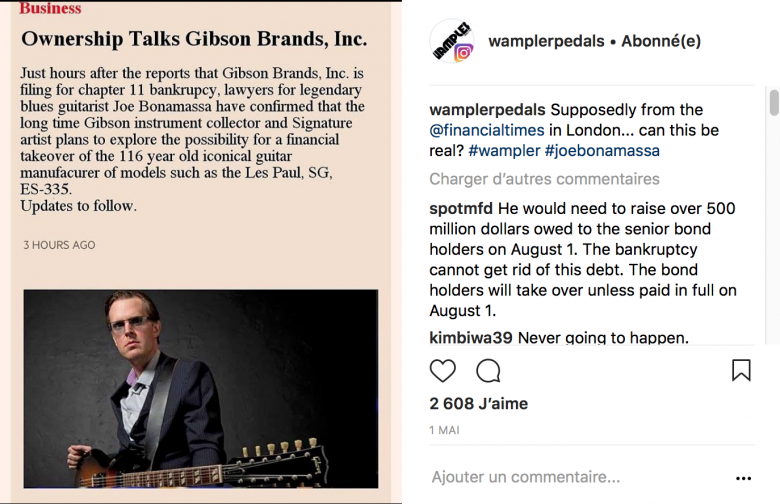Open the wamplerpedals username in header
The height and width of the screenshot is (504, 780).
(x=546, y=41)
